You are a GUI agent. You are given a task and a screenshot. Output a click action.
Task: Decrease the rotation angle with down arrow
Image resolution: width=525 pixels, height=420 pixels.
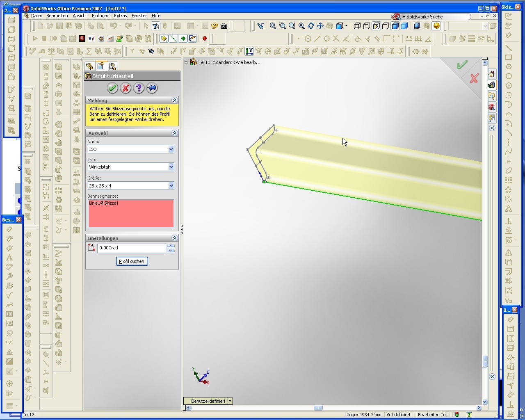(x=171, y=250)
